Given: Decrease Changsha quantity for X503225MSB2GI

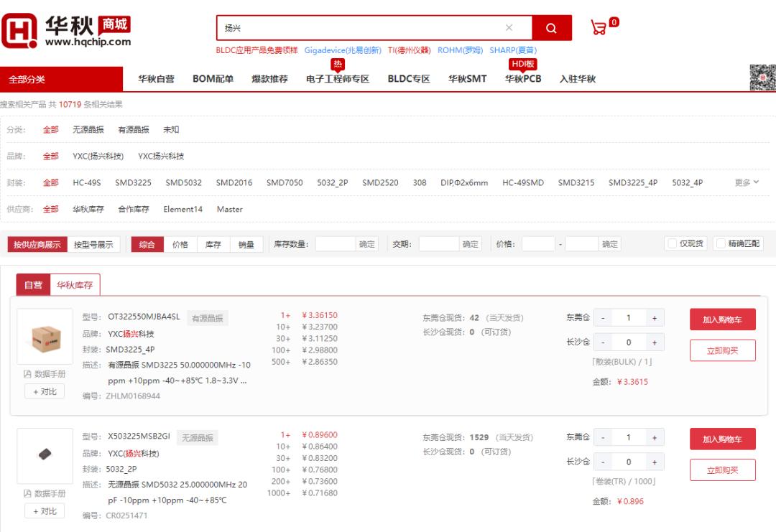Looking at the screenshot, I should point(603,462).
